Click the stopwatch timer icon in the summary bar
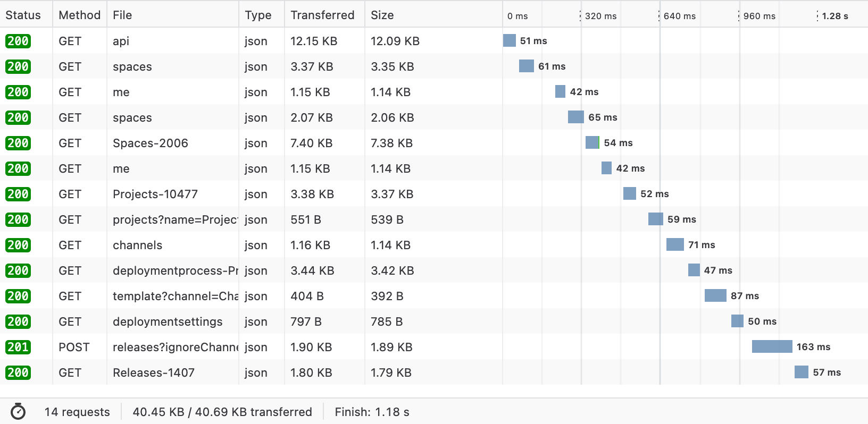868x424 pixels. click(x=19, y=412)
